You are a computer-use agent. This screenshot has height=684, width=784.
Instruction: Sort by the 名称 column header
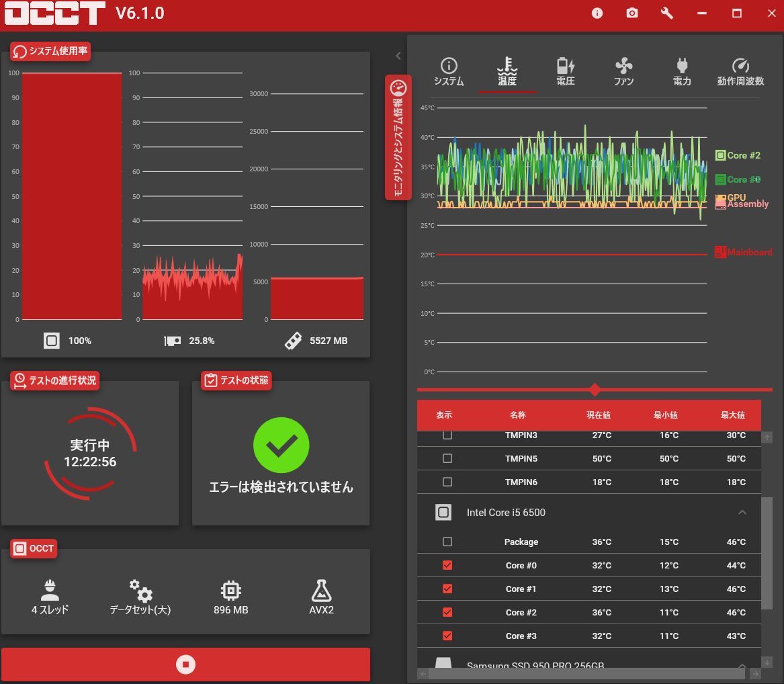517,415
